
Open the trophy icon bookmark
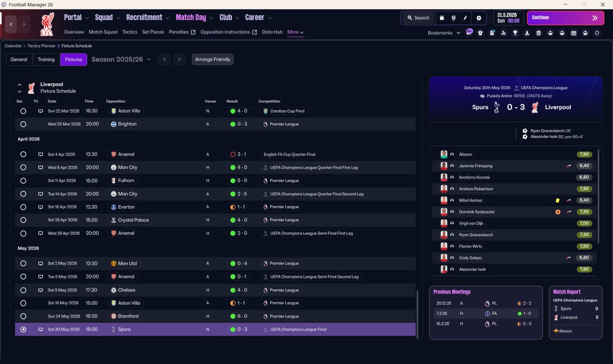[515, 33]
